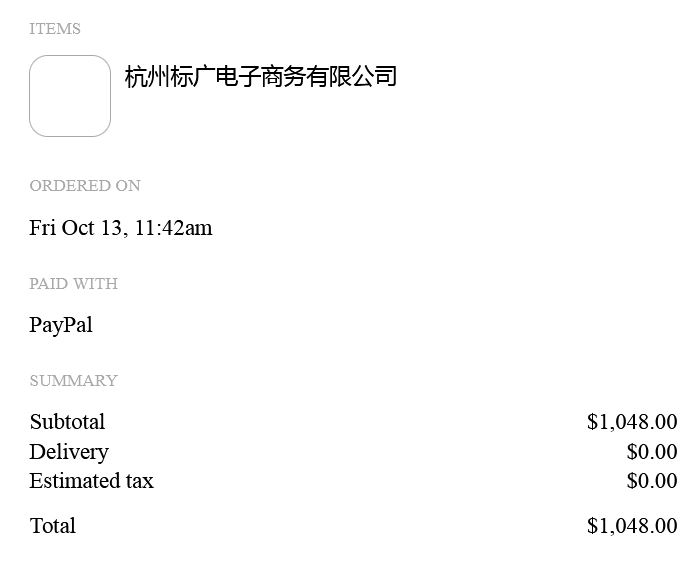Select the Total amount $1,048.00
699x568 pixels.
632,526
